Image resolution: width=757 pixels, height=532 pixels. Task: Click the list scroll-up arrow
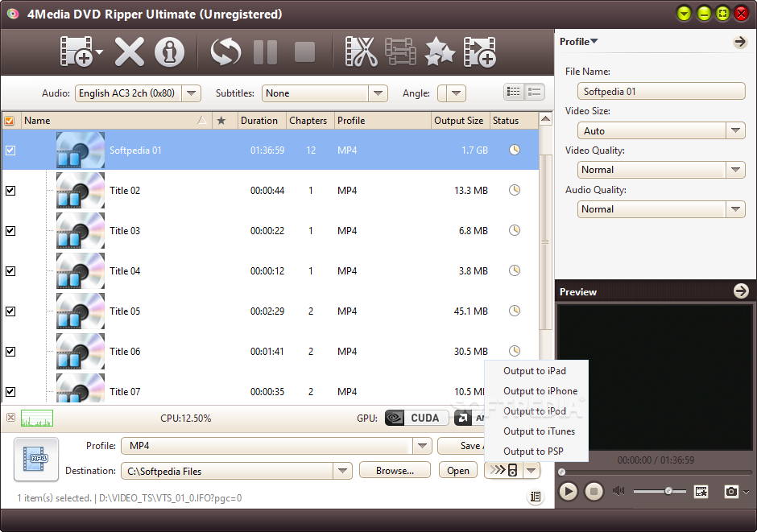coord(545,118)
